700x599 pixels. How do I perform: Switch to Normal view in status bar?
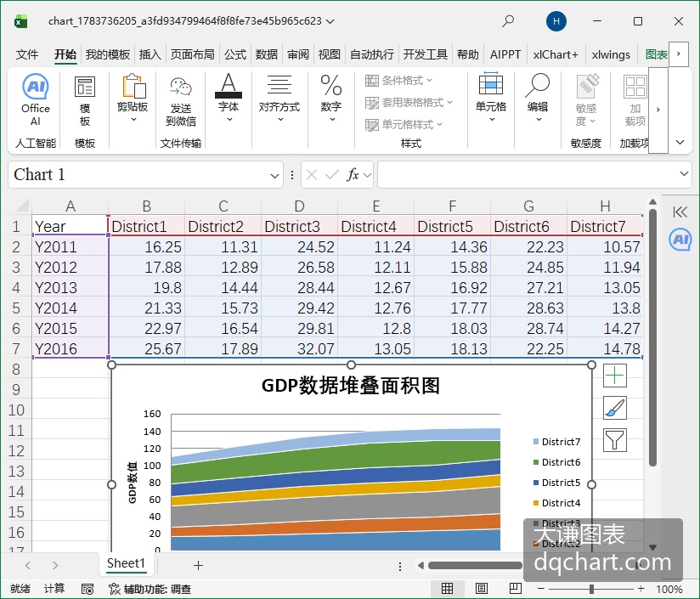448,588
